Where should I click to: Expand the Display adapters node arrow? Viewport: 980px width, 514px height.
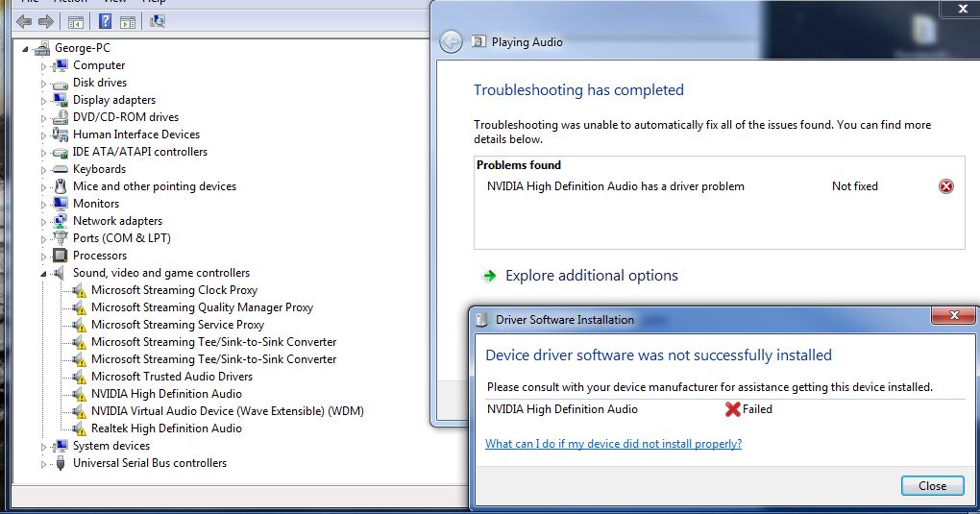coord(44,101)
